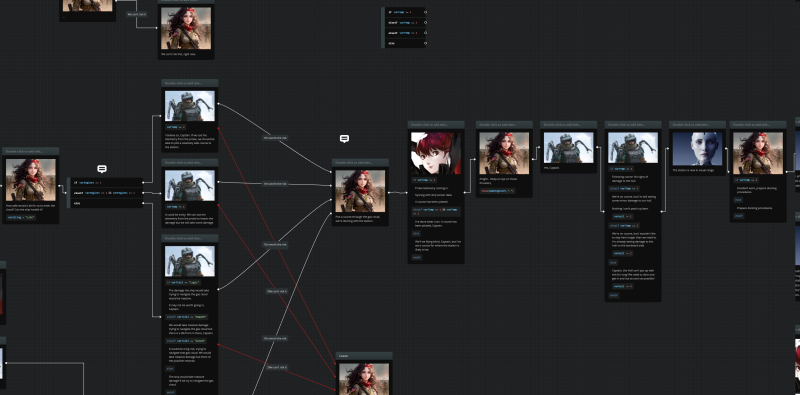Screen dimensions: 800x395
Task: Select the red-haired anime character image
Action: [436, 153]
